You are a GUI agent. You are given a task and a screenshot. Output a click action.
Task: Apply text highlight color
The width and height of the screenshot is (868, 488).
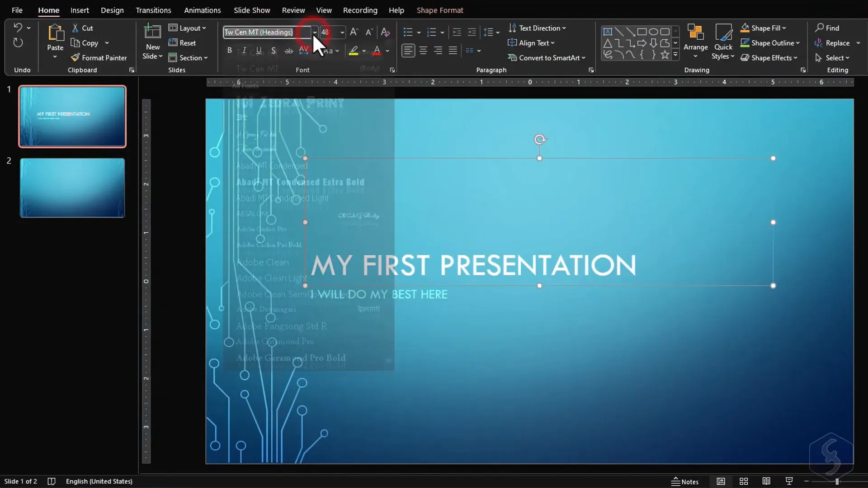354,51
